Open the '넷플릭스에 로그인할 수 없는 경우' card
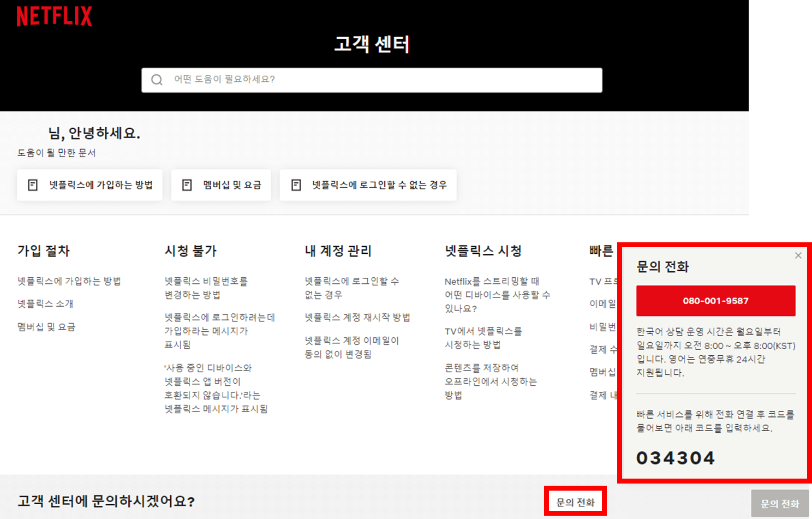 pyautogui.click(x=368, y=185)
